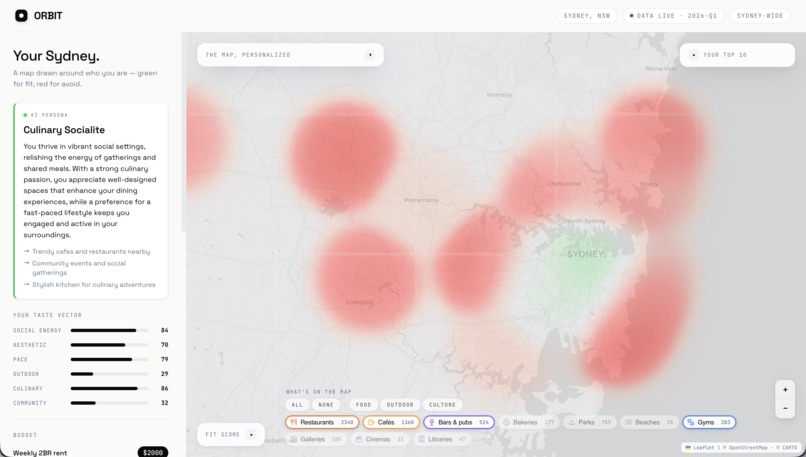Click the Pace taste bar

109,359
